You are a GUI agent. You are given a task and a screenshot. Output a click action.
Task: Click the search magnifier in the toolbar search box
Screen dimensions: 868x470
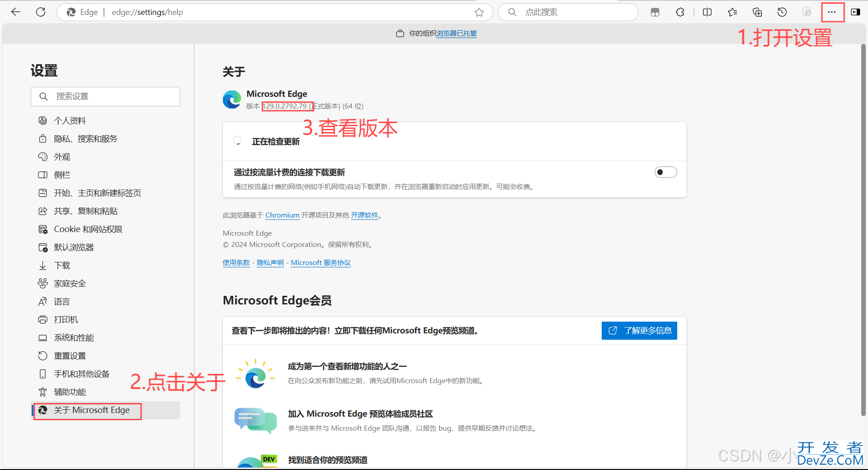pos(512,12)
